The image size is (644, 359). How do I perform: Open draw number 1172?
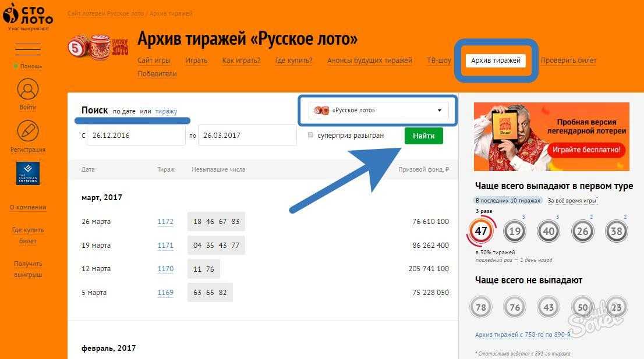click(165, 222)
